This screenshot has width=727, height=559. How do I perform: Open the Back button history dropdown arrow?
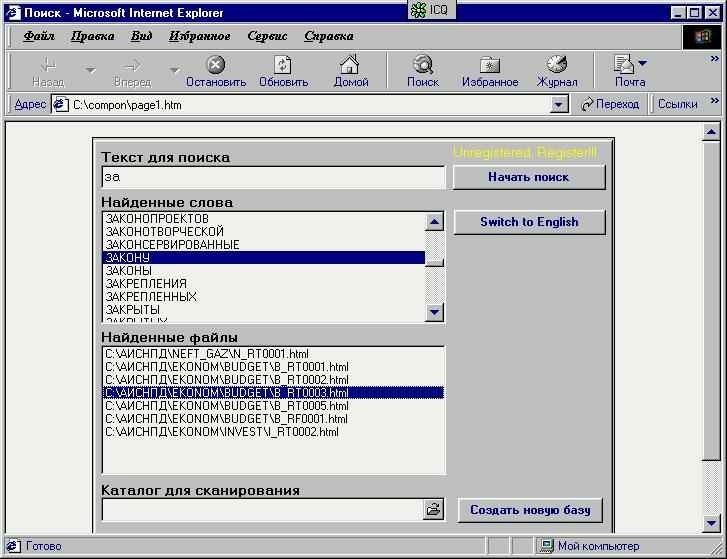pyautogui.click(x=90, y=71)
